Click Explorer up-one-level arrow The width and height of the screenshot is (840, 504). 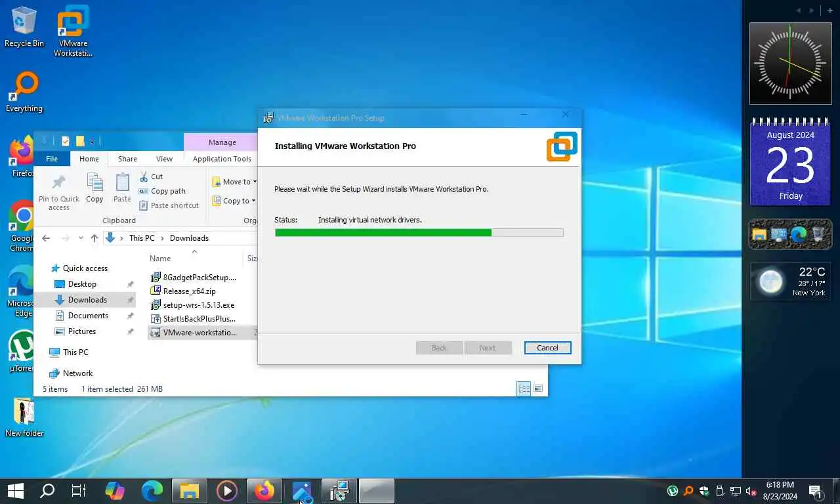[x=94, y=238]
